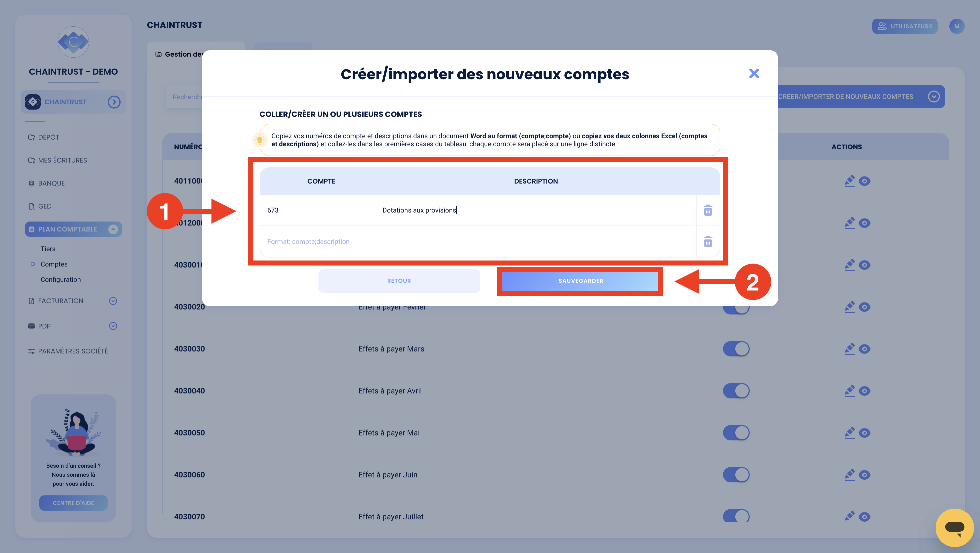Close the Créer/importer des nouveaux comptes dialog
Screen dimensions: 980x553
[x=754, y=73]
